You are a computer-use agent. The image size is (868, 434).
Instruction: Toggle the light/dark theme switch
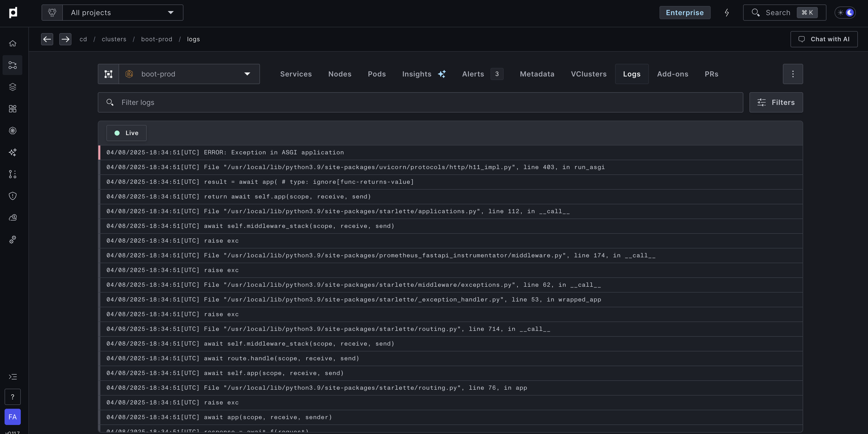click(845, 13)
